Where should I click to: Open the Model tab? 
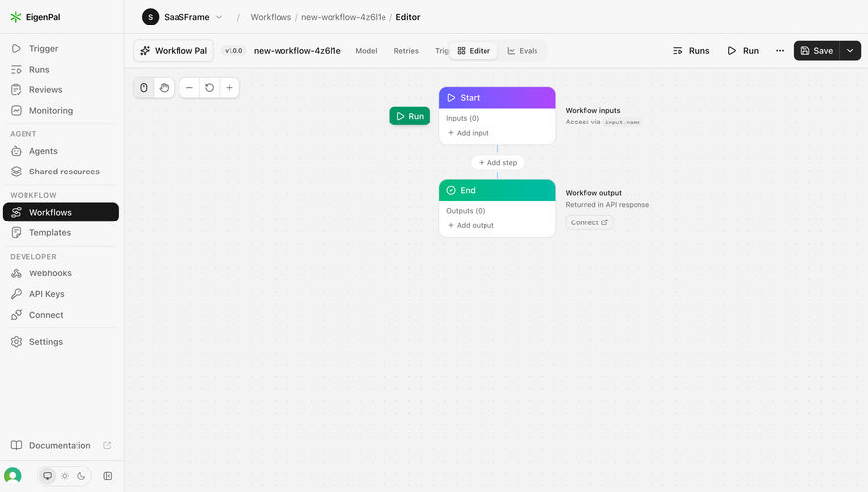(x=366, y=50)
